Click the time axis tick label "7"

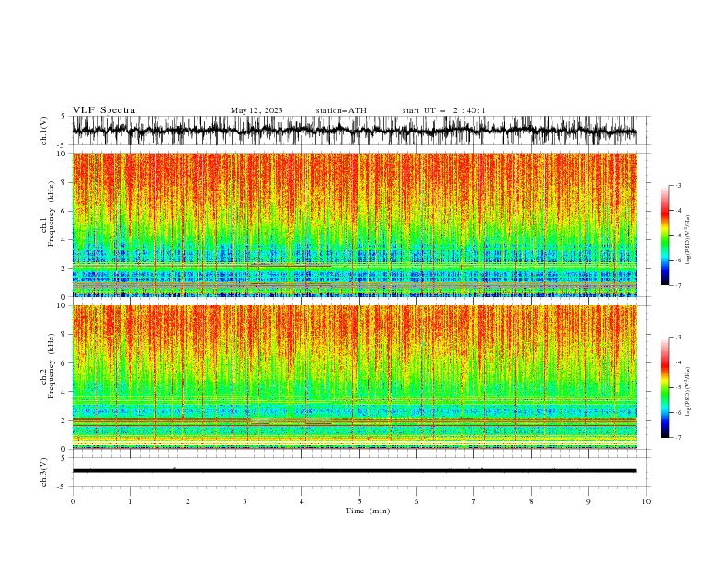(x=474, y=502)
